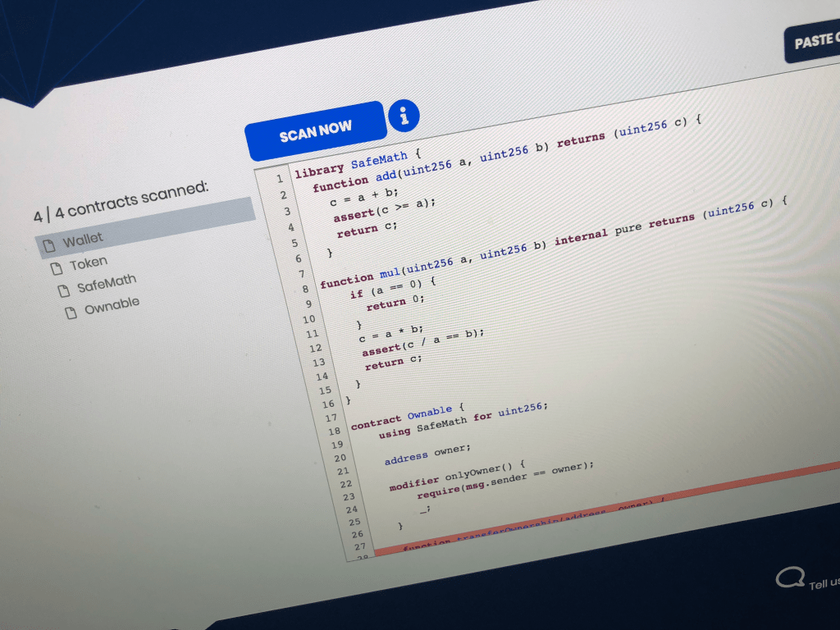Click line number 27 in the gutter

click(x=359, y=546)
